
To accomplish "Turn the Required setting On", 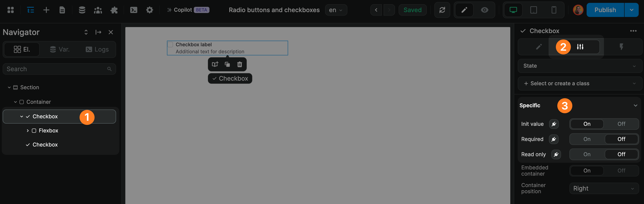I will point(587,139).
